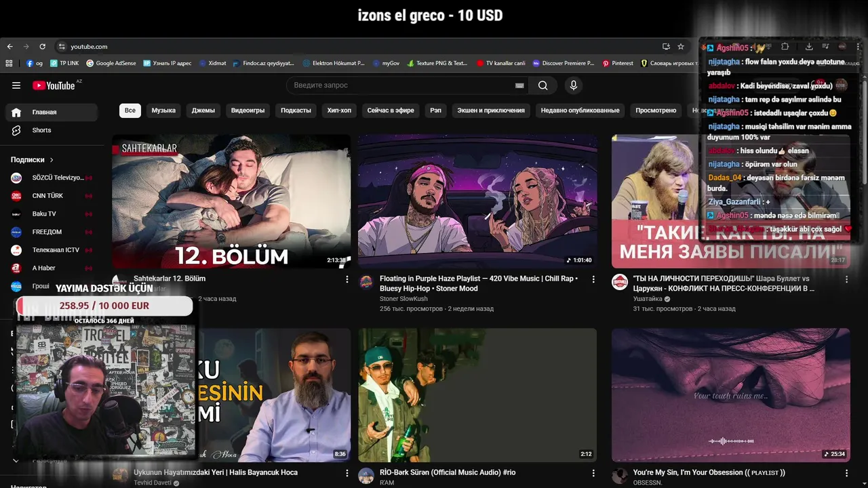The height and width of the screenshot is (488, 868).
Task: Open Ушатайка channel name link
Action: 648,299
